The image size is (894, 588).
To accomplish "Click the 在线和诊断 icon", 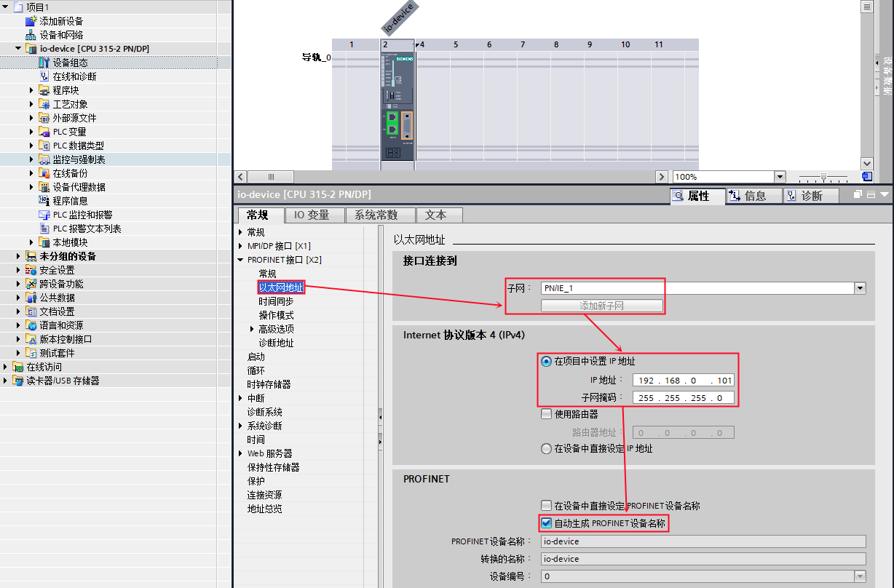I will click(x=44, y=76).
